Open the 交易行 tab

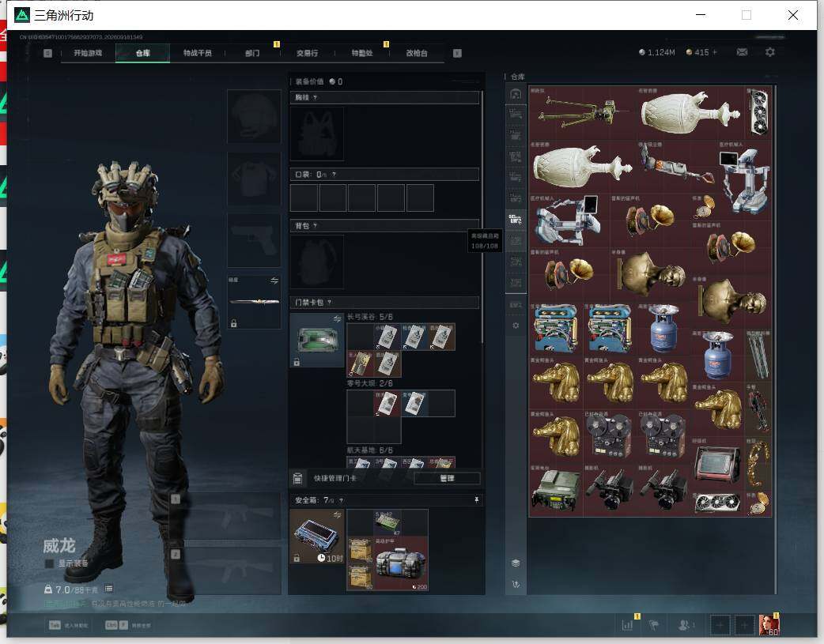[x=307, y=53]
